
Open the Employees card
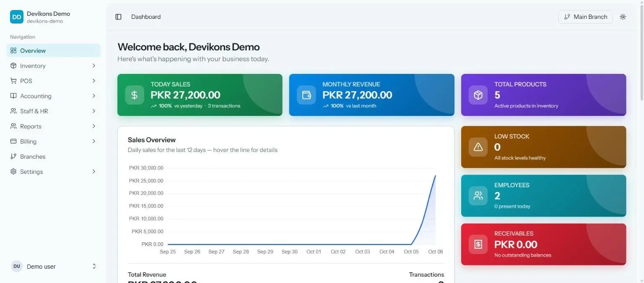coord(544,196)
